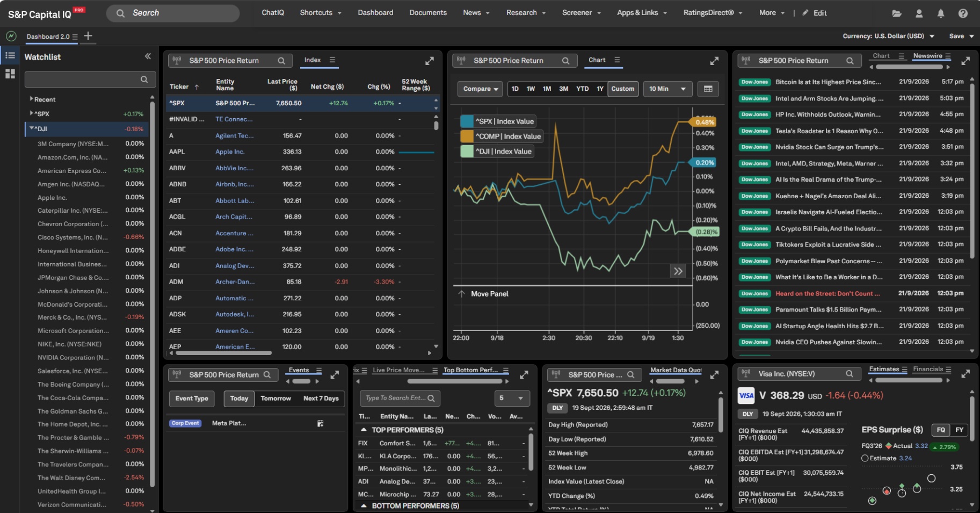Select the Estimate radio button
This screenshot has width=980, height=513.
tap(865, 458)
